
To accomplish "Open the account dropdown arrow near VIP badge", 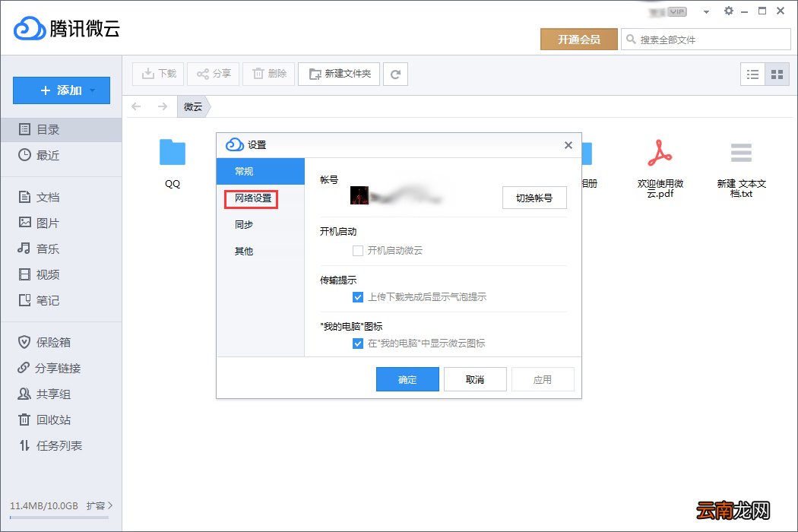I will (x=706, y=11).
